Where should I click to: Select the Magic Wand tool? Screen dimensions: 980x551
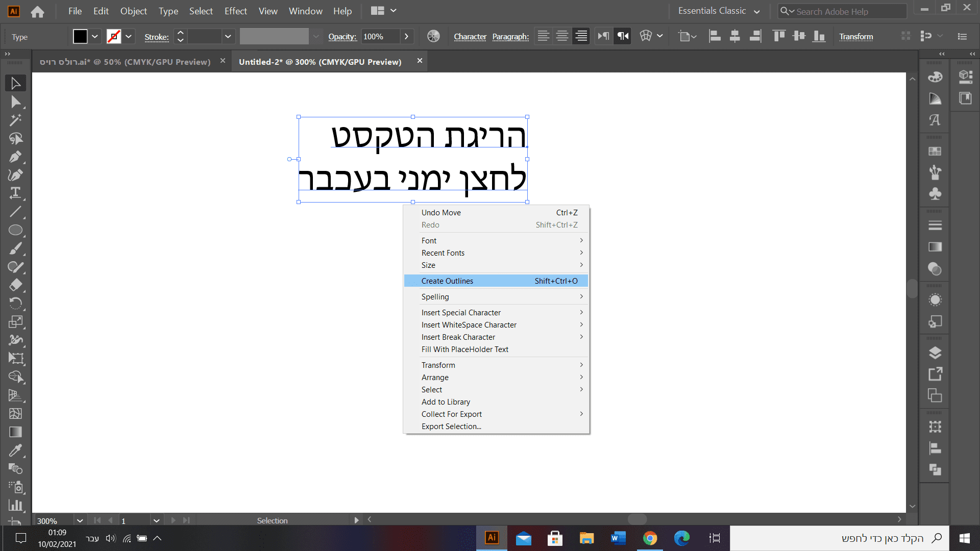[x=15, y=120]
